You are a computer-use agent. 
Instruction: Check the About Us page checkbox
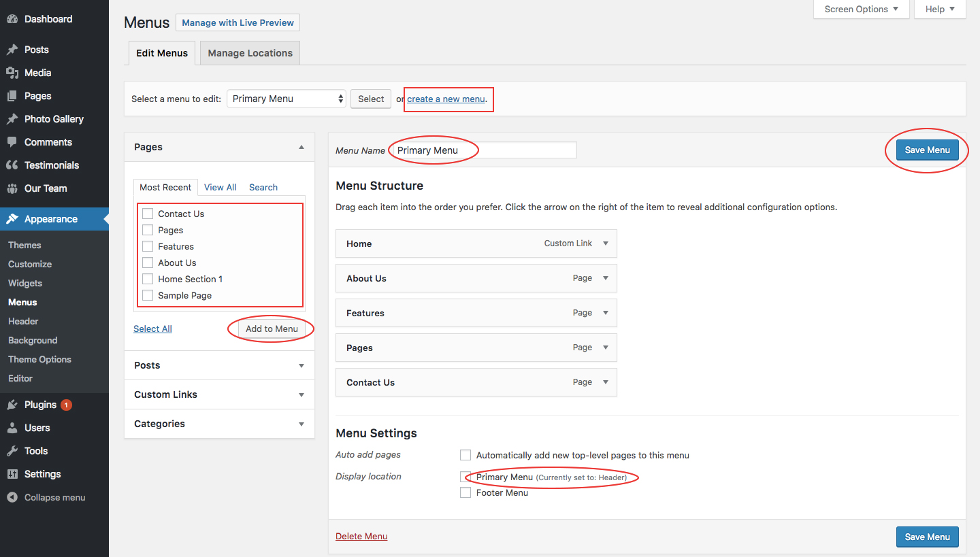pyautogui.click(x=148, y=263)
